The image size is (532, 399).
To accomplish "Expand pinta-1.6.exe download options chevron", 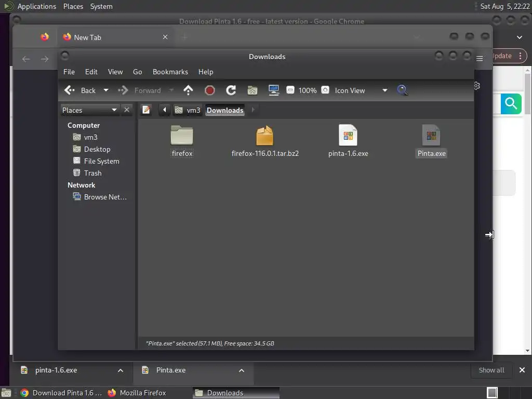I will click(121, 370).
